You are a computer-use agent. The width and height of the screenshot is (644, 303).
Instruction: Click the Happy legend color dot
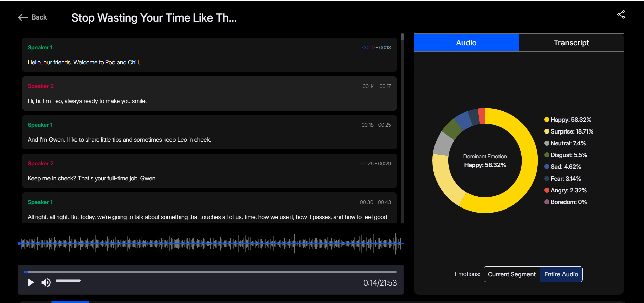[x=547, y=120]
